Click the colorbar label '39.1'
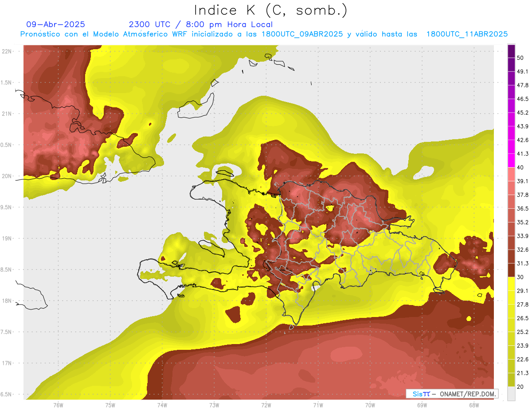This screenshot has width=532, height=411. tap(523, 181)
